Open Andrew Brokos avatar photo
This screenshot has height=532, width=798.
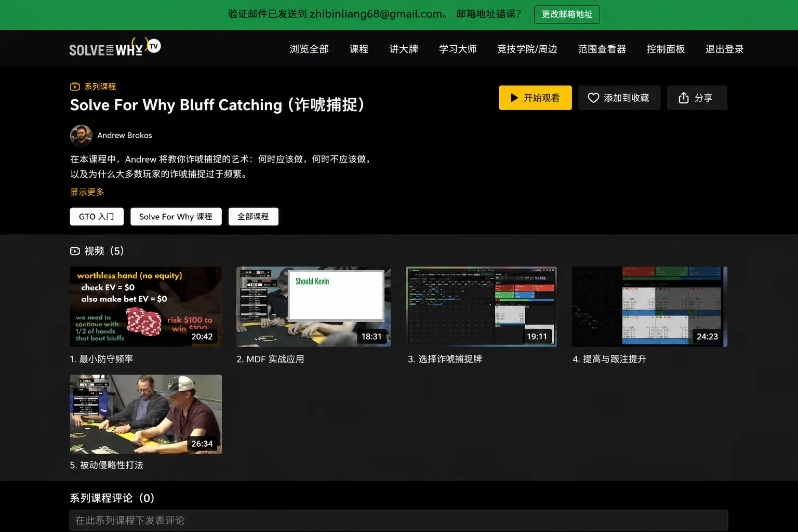(81, 136)
